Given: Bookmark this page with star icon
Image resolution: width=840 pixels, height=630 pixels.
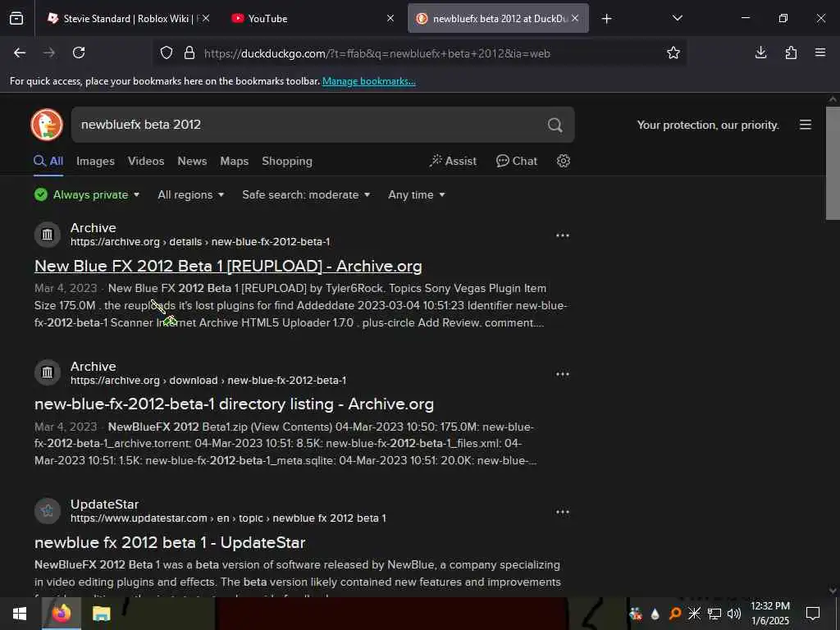Looking at the screenshot, I should pyautogui.click(x=673, y=52).
